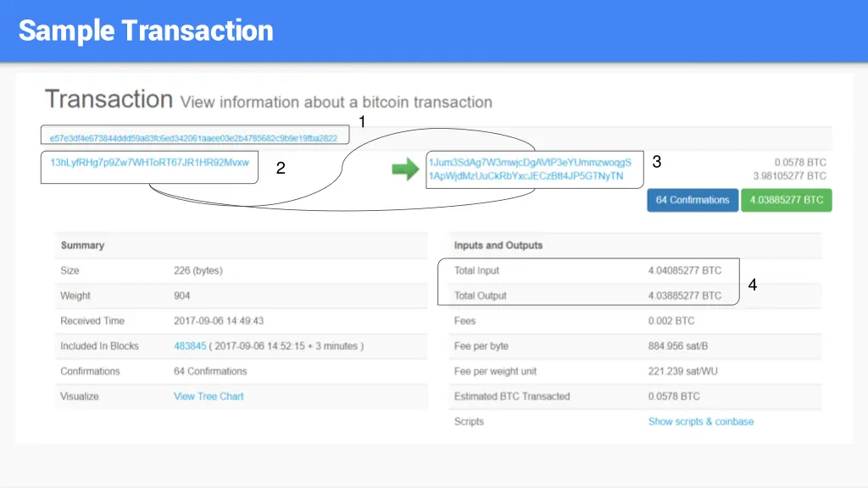The height and width of the screenshot is (488, 868).
Task: Click the green 4.03885277 BTC button
Action: click(x=786, y=200)
